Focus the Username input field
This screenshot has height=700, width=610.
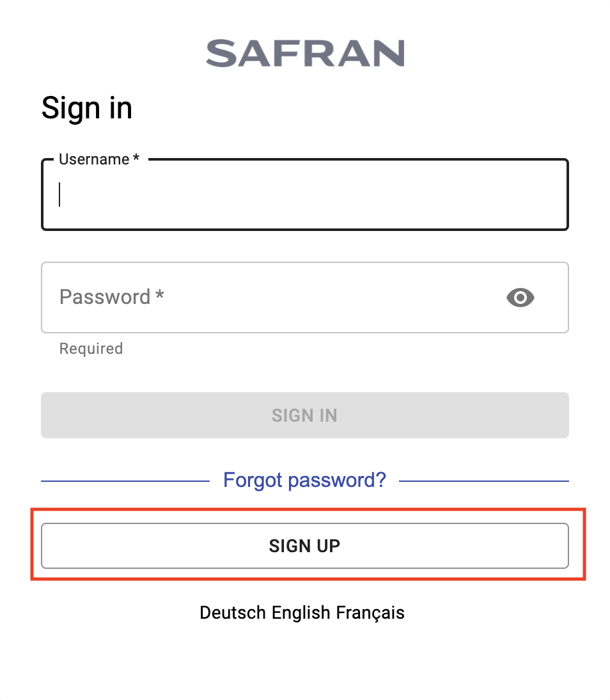click(x=305, y=195)
